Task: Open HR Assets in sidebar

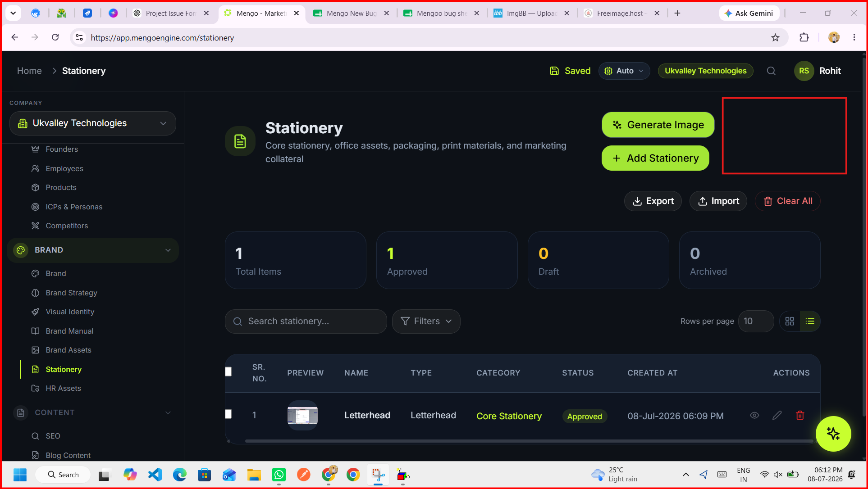Action: click(x=63, y=388)
